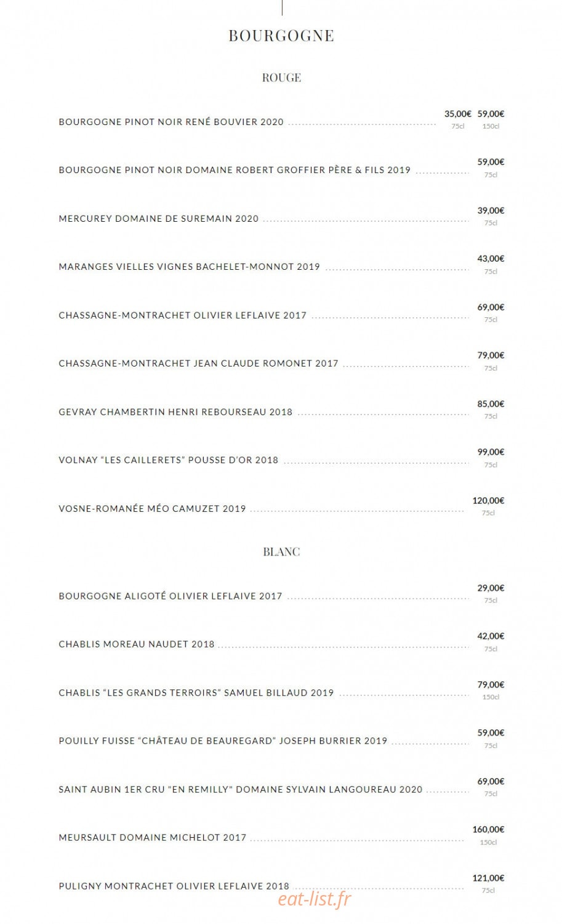Open the eat-list.fr watermark link
The width and height of the screenshot is (562, 924).
tap(314, 899)
